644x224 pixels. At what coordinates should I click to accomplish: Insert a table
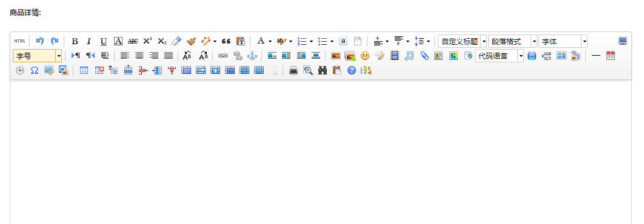point(84,71)
